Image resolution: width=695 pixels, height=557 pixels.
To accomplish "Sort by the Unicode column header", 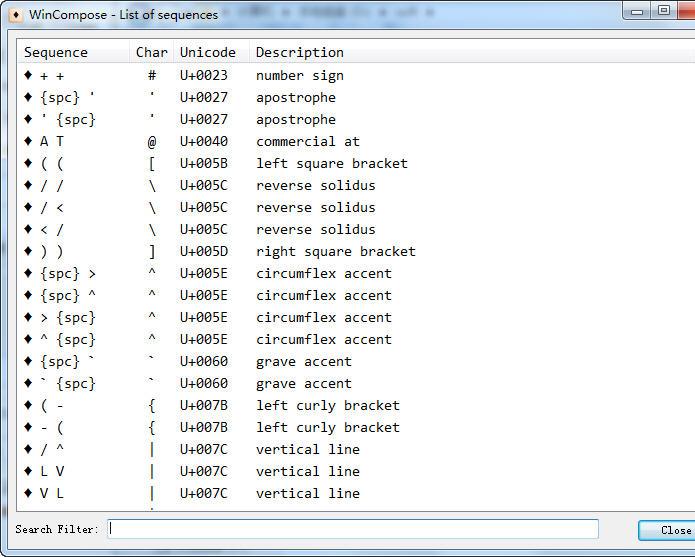I will pos(211,52).
